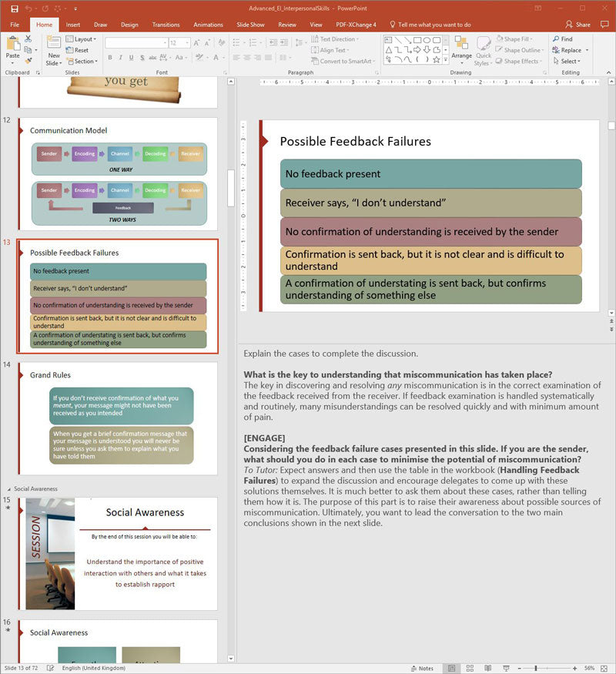This screenshot has height=674, width=616.
Task: Open Shape Outline dropdown
Action: (519, 50)
